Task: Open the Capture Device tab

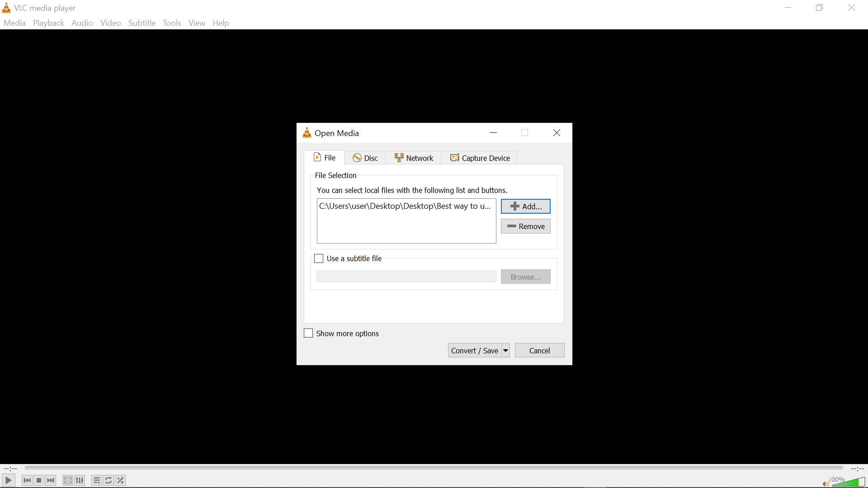Action: 480,158
